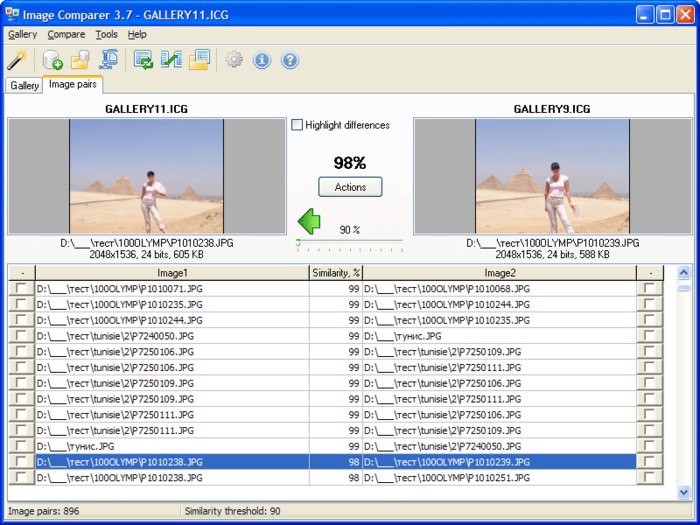This screenshot has width=700, height=525.
Task: Click the compare within gallery refresh icon
Action: coord(143,60)
